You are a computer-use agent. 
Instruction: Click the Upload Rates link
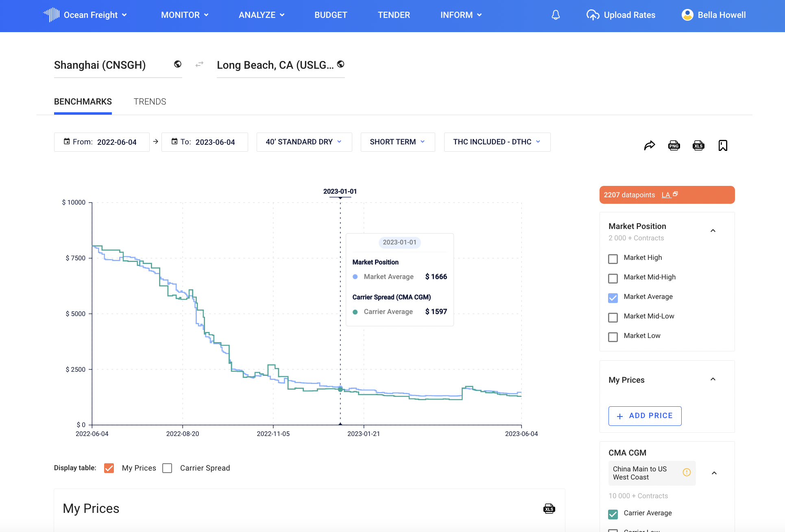[630, 15]
